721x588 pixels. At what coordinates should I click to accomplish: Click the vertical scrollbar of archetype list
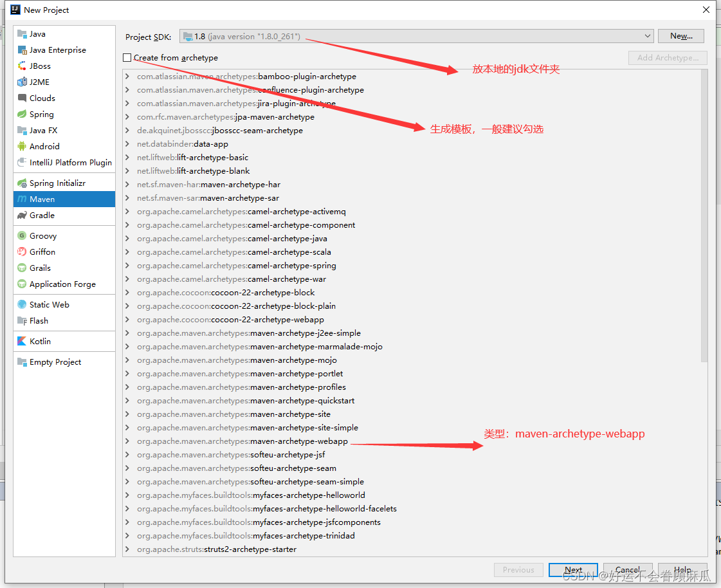coord(704,216)
